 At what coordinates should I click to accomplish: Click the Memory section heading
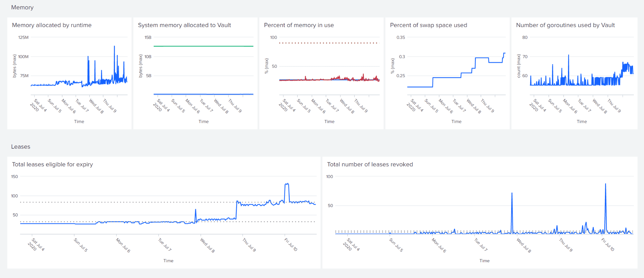(22, 7)
